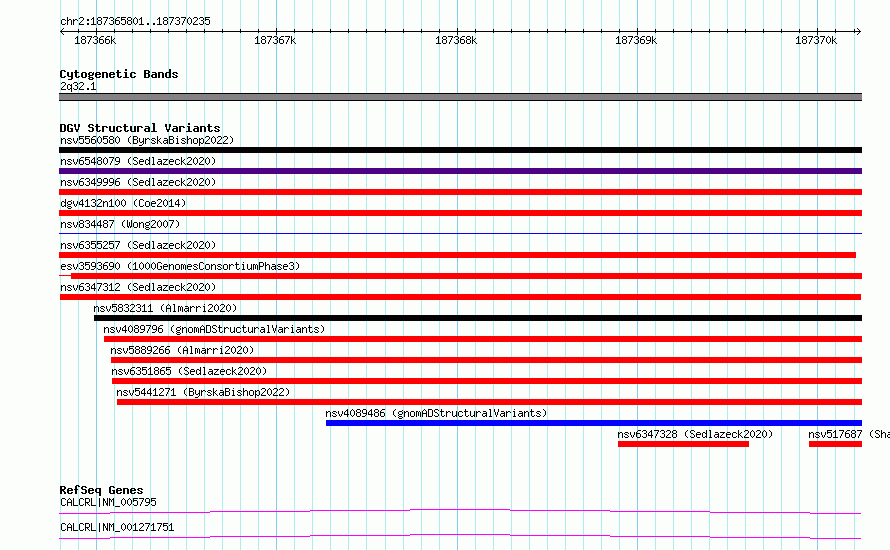This screenshot has width=890, height=550.
Task: Select the red nsv5889266 variant bar
Action: [486, 360]
